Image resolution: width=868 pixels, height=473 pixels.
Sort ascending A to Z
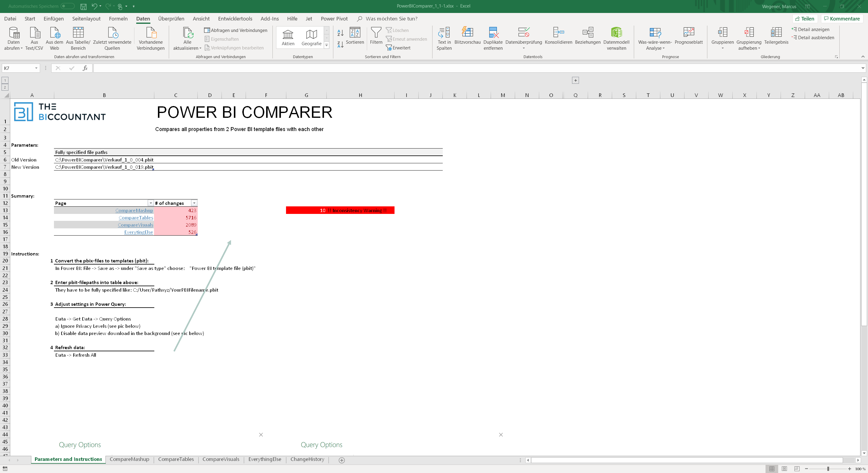(340, 33)
